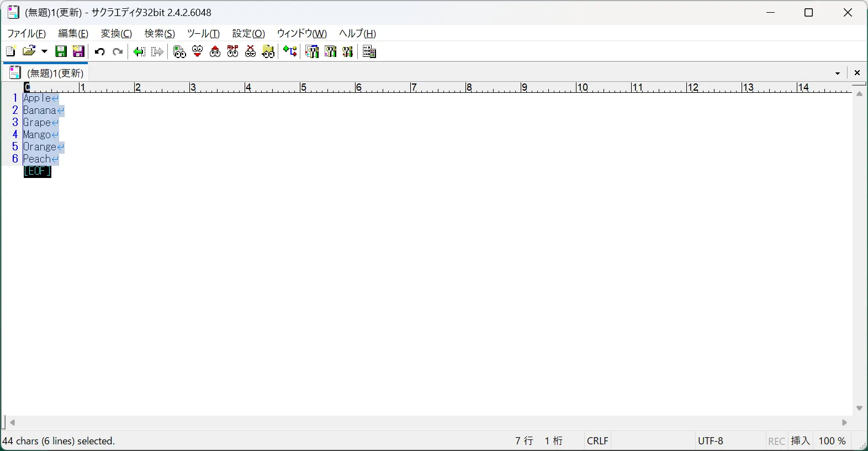Viewport: 868px width, 451px height.
Task: Click the New file icon
Action: tap(10, 51)
